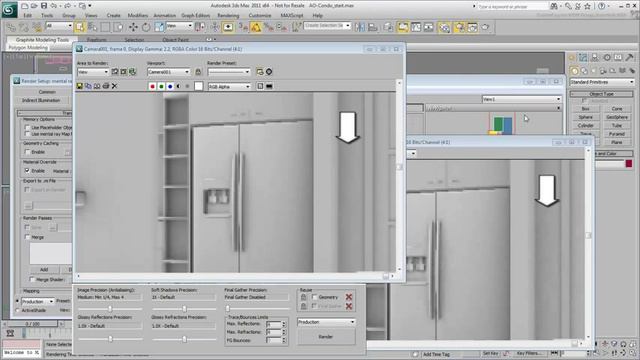Toggle the Geometry reuse checkbox

coord(314,297)
